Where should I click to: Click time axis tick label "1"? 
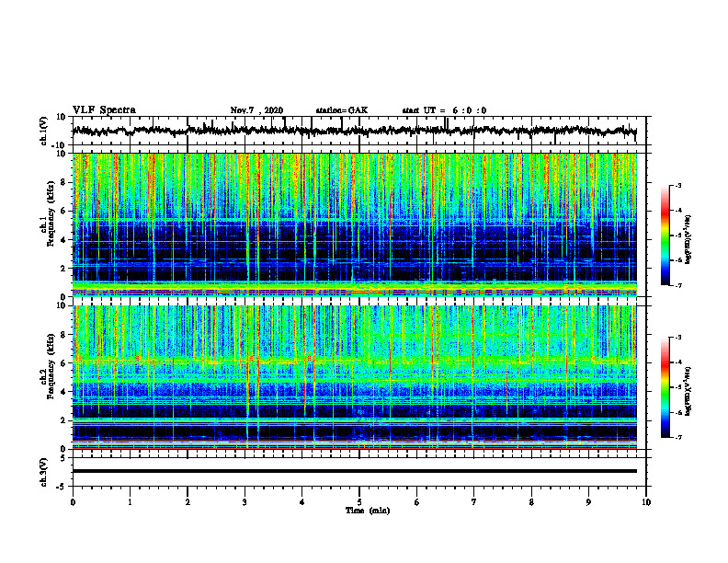(130, 502)
